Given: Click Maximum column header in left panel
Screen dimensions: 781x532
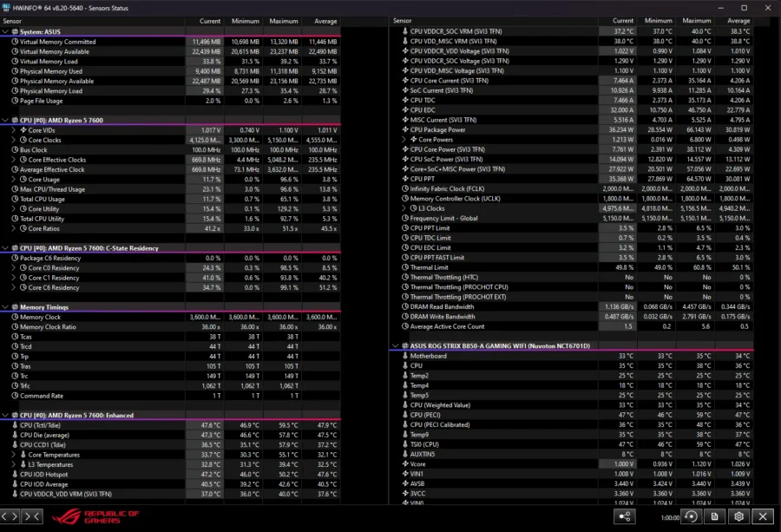Looking at the screenshot, I should click(282, 22).
